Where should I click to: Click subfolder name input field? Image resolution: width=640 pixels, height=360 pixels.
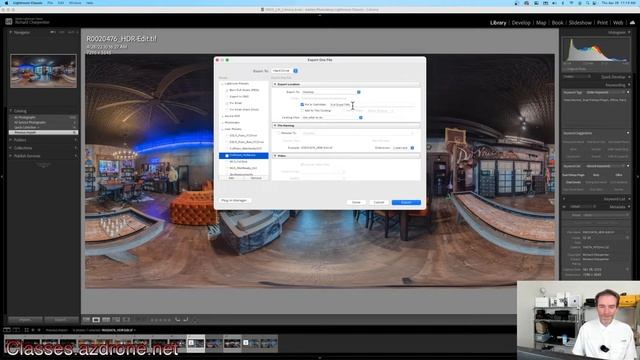373,104
